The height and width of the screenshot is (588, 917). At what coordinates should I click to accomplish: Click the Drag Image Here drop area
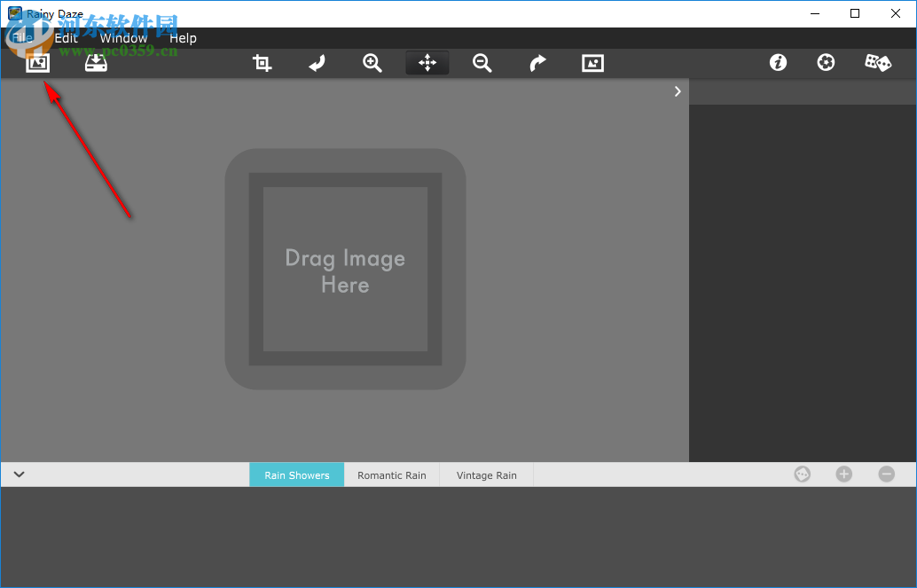click(345, 270)
